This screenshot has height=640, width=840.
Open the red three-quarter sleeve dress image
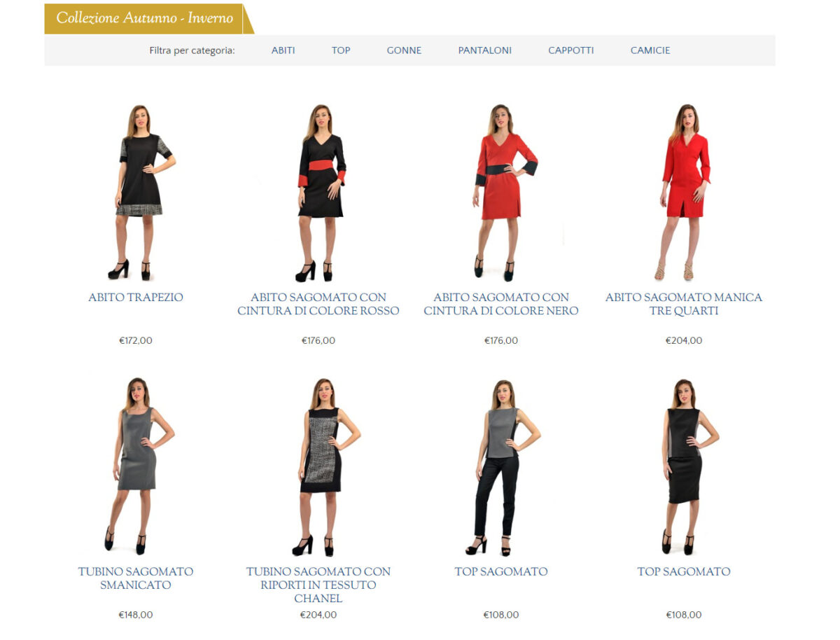click(684, 193)
